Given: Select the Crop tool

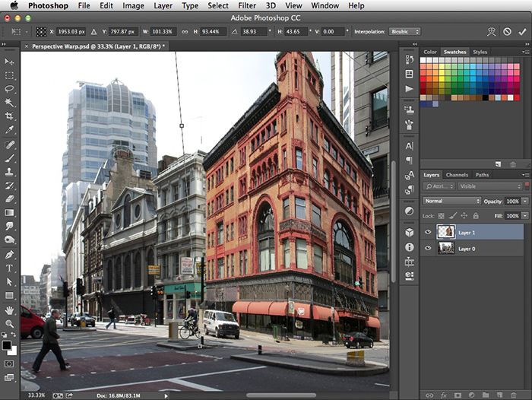Looking at the screenshot, I should coord(10,116).
